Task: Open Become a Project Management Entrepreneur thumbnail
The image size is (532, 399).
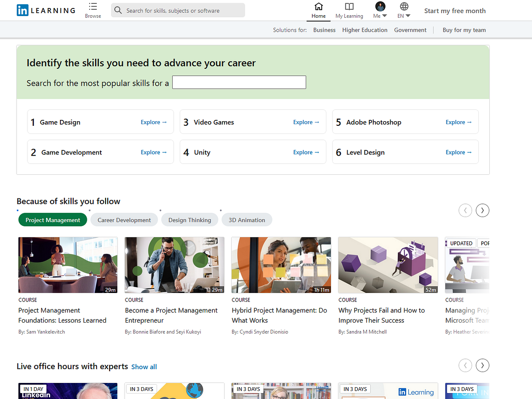Action: (x=174, y=265)
